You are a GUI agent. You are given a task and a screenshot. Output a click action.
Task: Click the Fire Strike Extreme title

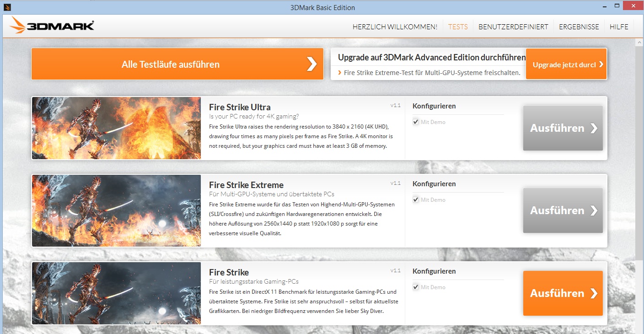[246, 185]
